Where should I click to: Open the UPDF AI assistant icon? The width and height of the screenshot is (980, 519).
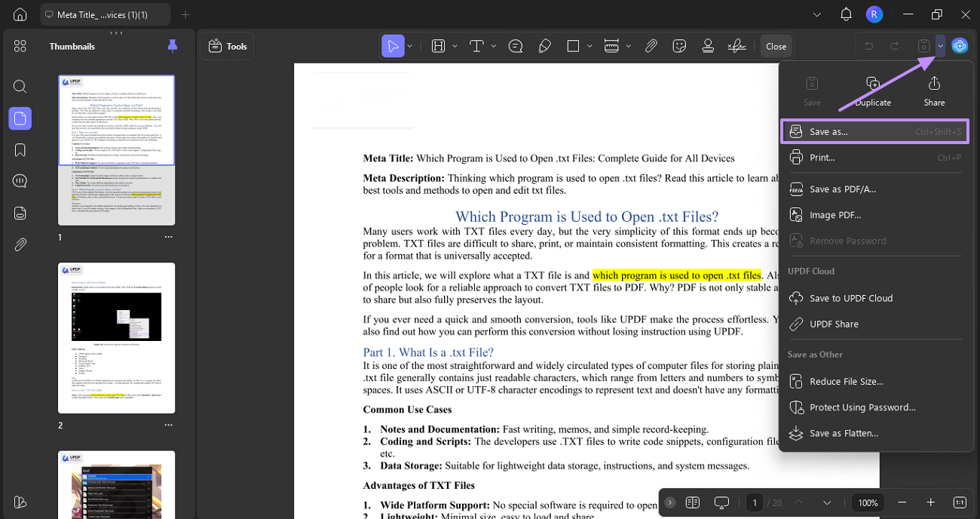[960, 46]
